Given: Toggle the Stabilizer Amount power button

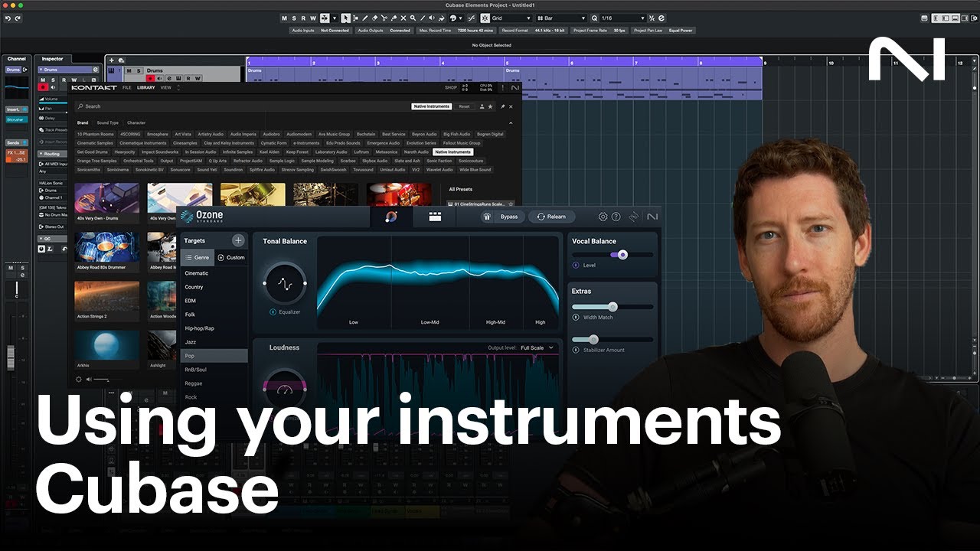Looking at the screenshot, I should tap(576, 350).
